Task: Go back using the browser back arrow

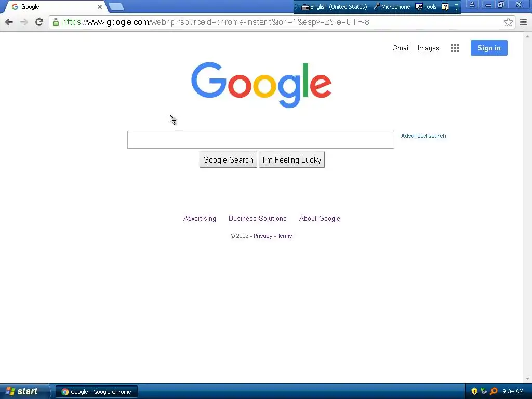Action: pyautogui.click(x=9, y=22)
